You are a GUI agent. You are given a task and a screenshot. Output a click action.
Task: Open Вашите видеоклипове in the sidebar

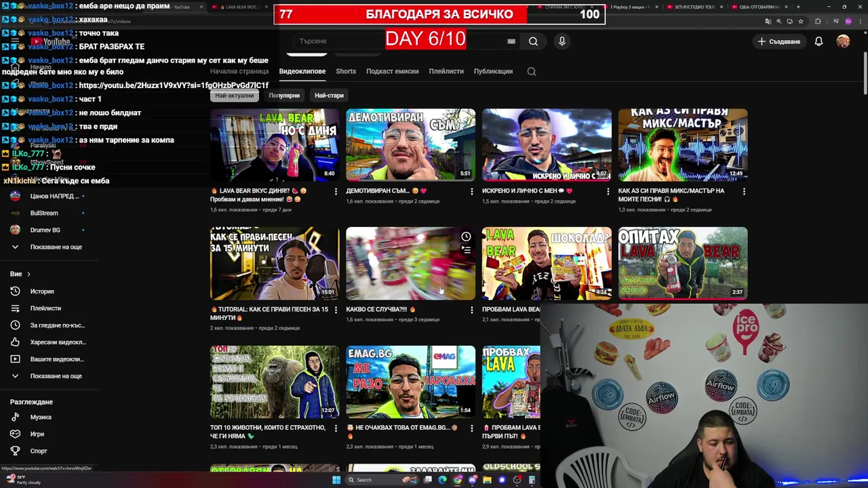click(57, 359)
